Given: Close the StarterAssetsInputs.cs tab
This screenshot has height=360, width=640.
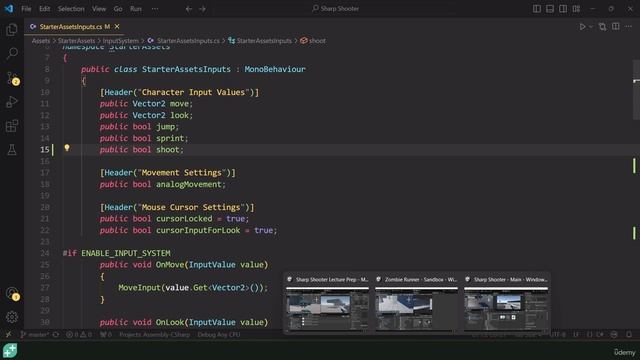Looking at the screenshot, I should click(117, 27).
